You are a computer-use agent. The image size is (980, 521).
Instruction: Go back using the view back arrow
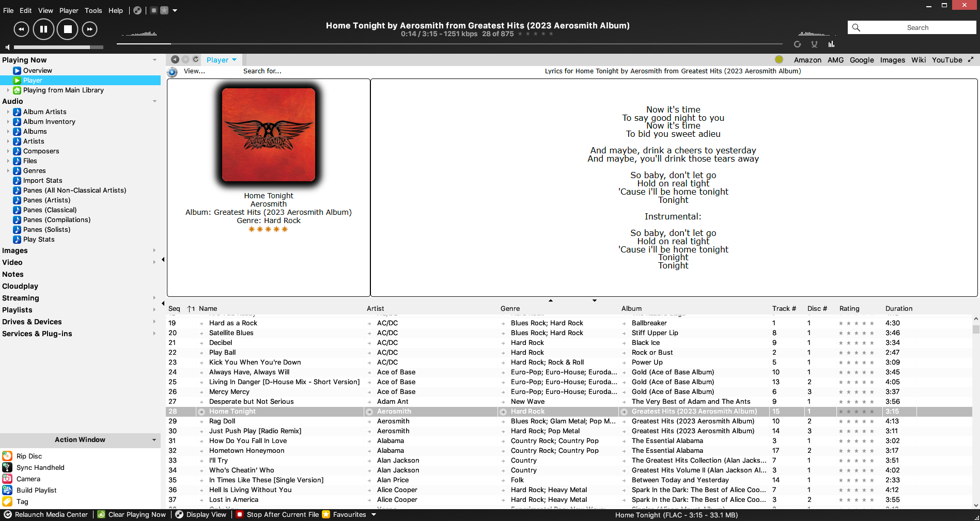[175, 60]
